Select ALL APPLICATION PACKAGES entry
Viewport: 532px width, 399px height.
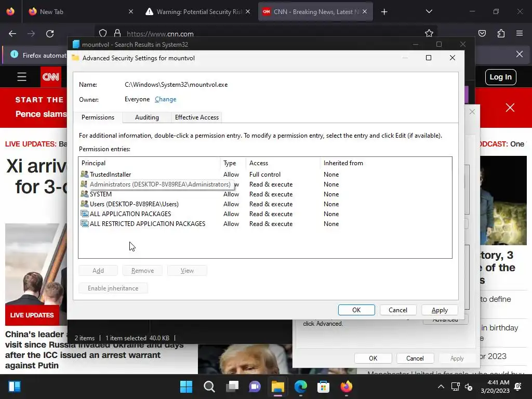pos(264,214)
